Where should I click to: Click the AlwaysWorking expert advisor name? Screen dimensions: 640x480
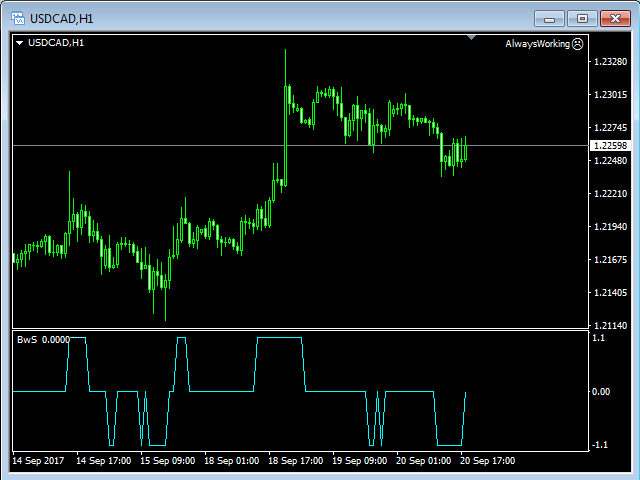tap(537, 44)
